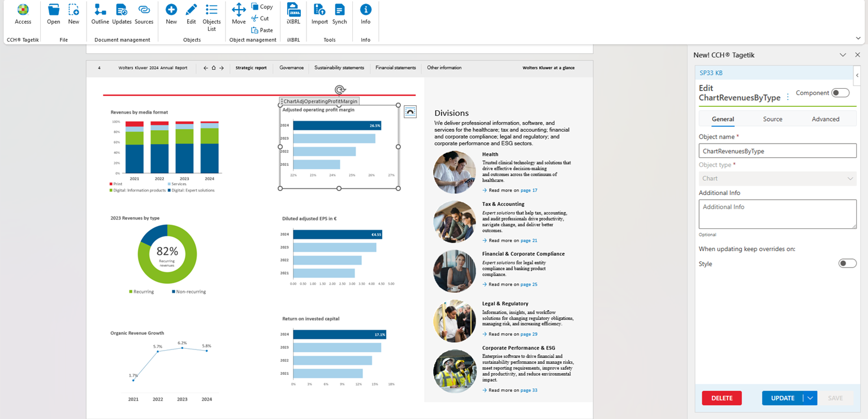Collapse the ribbon with the chevron

click(x=858, y=38)
